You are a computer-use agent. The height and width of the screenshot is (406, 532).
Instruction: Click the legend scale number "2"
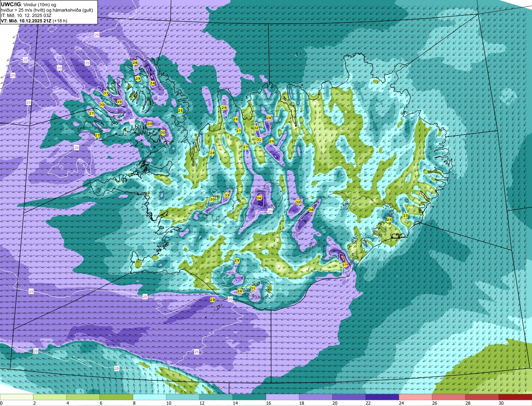[34, 403]
